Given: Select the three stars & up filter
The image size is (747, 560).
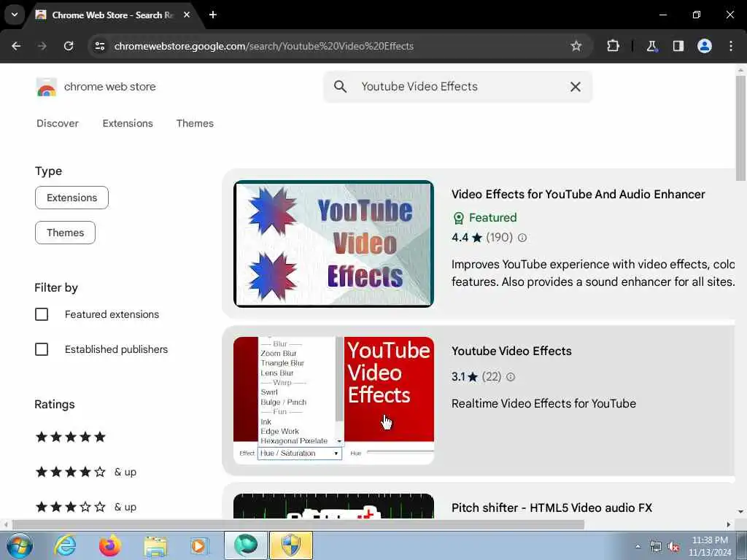Looking at the screenshot, I should pos(86,507).
